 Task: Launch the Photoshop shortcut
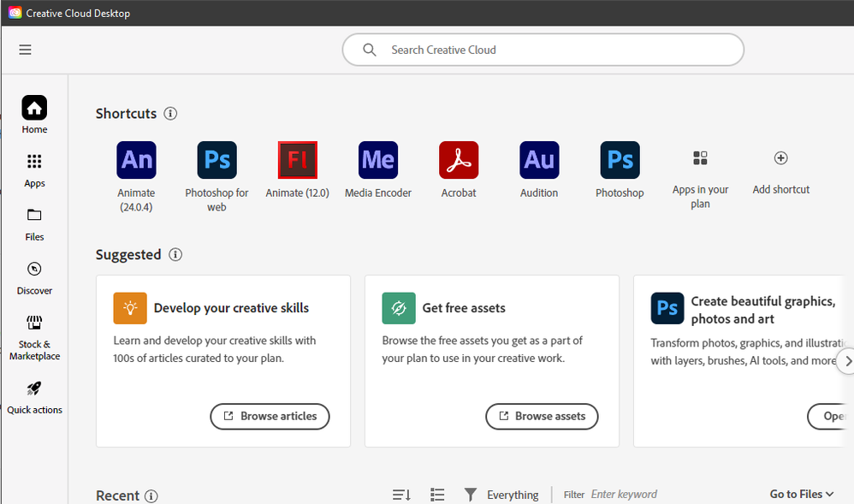click(620, 170)
